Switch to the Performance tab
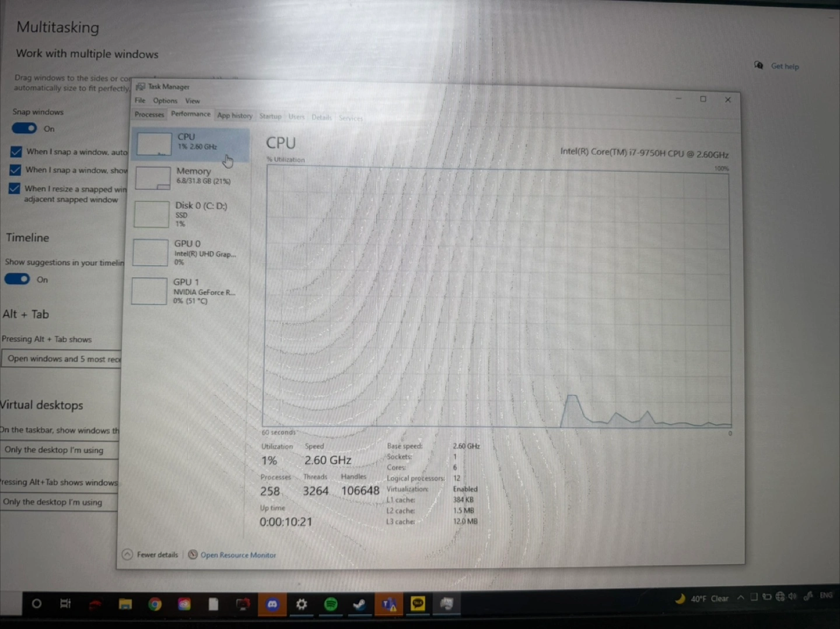840x629 pixels. (x=191, y=114)
